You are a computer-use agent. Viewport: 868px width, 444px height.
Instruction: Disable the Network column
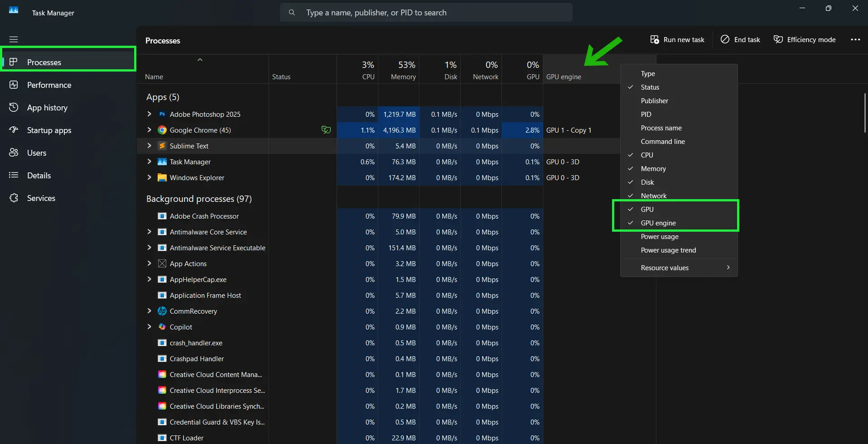coord(653,196)
